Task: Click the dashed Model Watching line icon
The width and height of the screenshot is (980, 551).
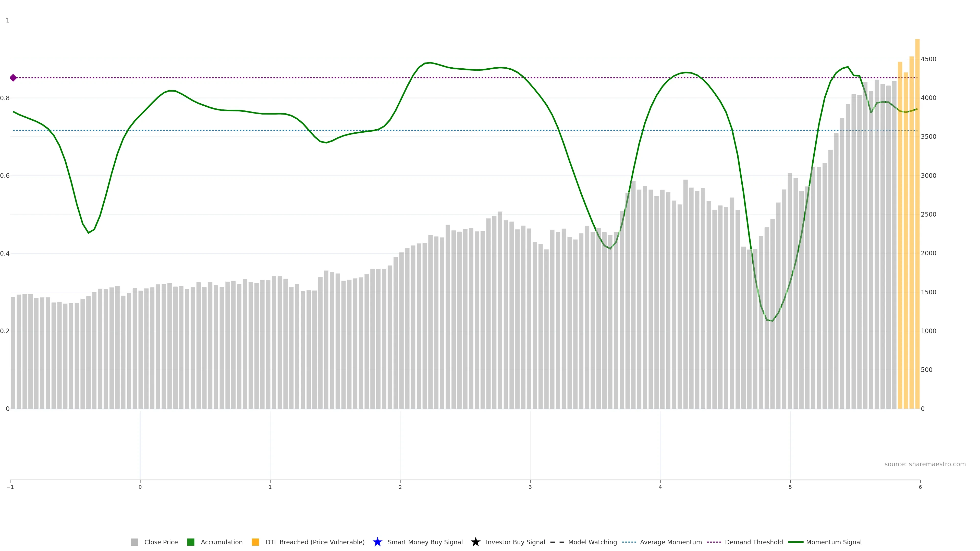Action: coord(557,542)
